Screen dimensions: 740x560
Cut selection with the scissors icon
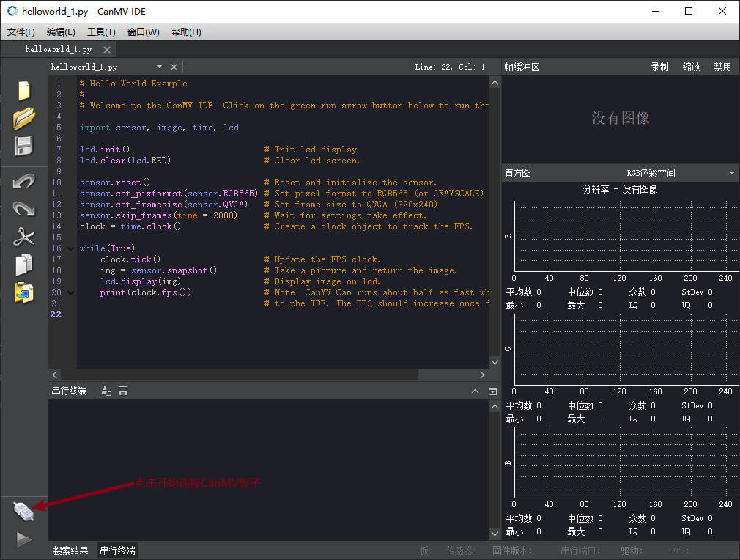tap(23, 237)
